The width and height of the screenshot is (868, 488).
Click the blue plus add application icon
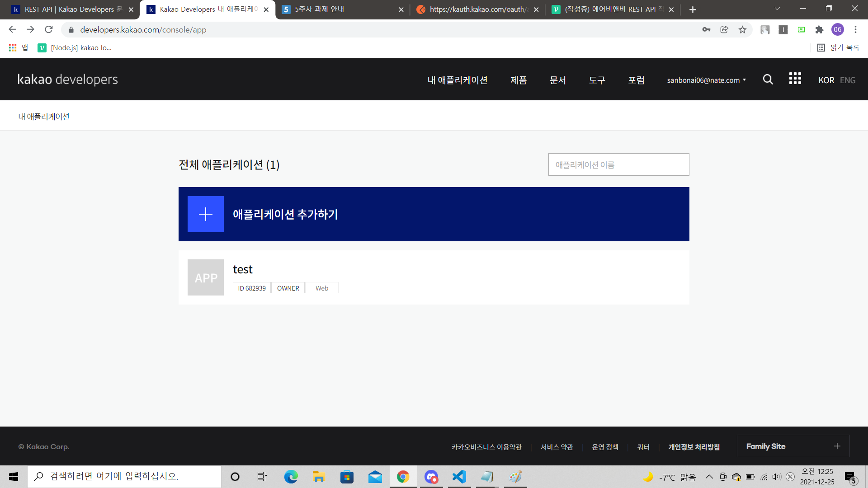(206, 214)
